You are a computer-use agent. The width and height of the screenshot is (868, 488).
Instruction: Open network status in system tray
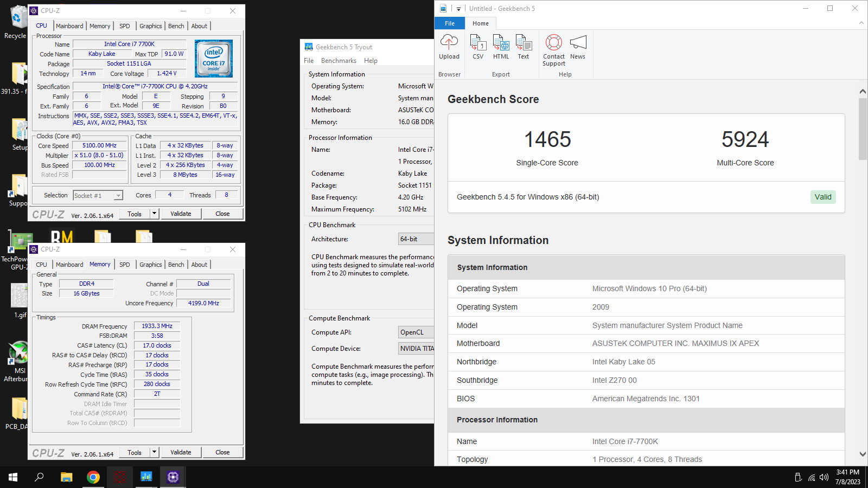pyautogui.click(x=812, y=477)
